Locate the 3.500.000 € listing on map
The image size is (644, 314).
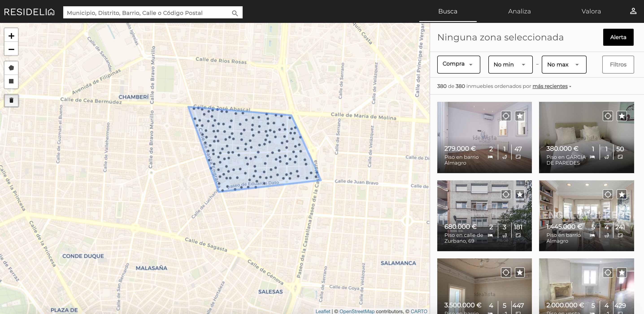[x=506, y=273]
